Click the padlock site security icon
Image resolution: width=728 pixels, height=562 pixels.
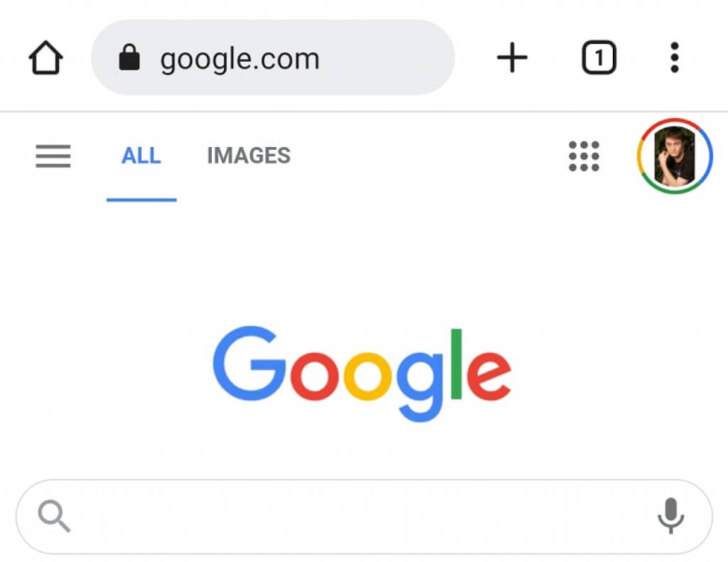pyautogui.click(x=129, y=58)
